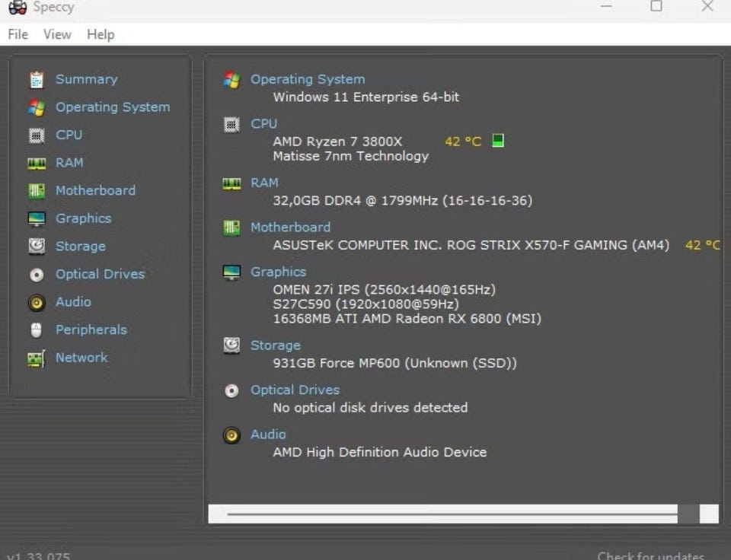The width and height of the screenshot is (731, 560).
Task: Click No optical disk drives detected text
Action: click(370, 408)
